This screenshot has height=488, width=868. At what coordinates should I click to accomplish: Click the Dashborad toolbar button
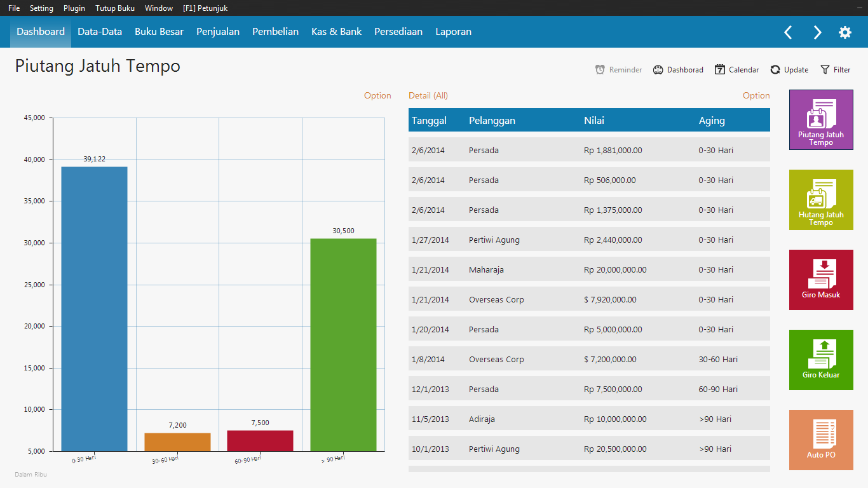coord(678,70)
